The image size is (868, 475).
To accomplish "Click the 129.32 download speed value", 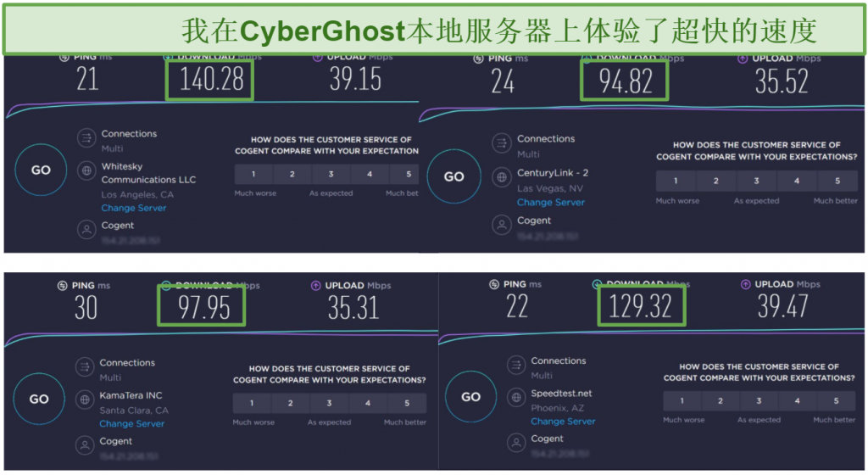I will [x=641, y=305].
